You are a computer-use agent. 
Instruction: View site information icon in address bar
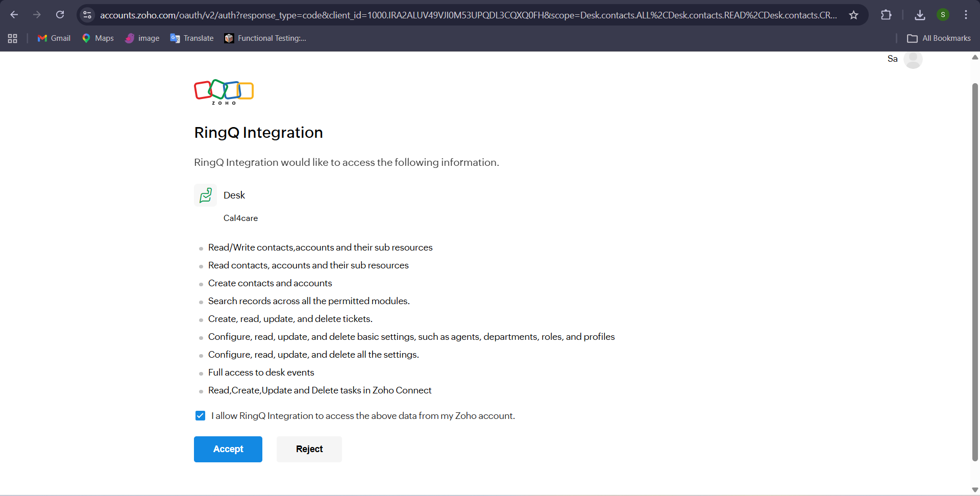[88, 15]
